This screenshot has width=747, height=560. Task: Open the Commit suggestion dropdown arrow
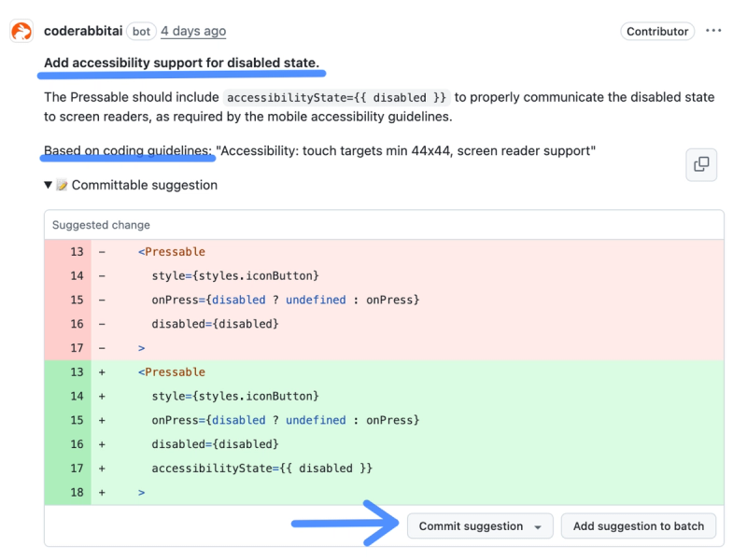point(538,526)
